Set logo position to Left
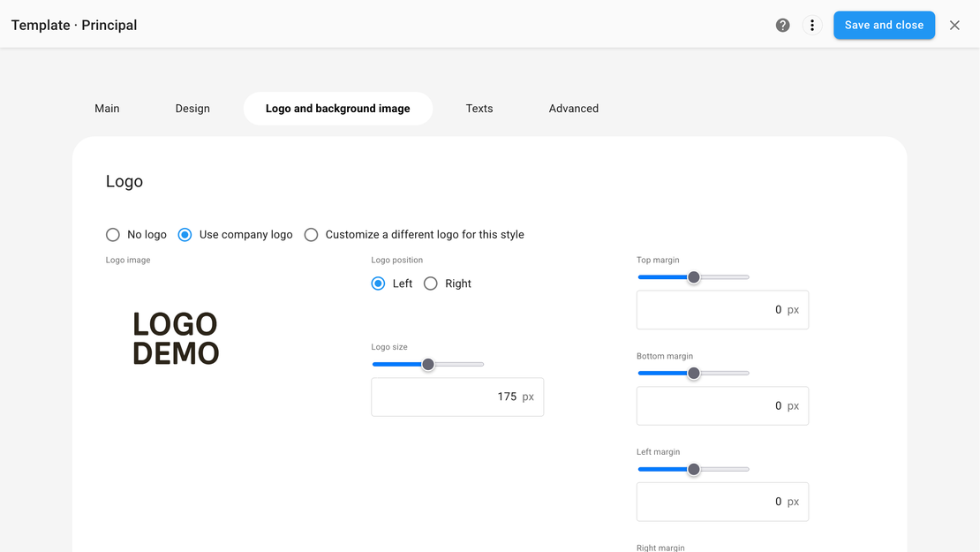980x552 pixels. point(378,284)
